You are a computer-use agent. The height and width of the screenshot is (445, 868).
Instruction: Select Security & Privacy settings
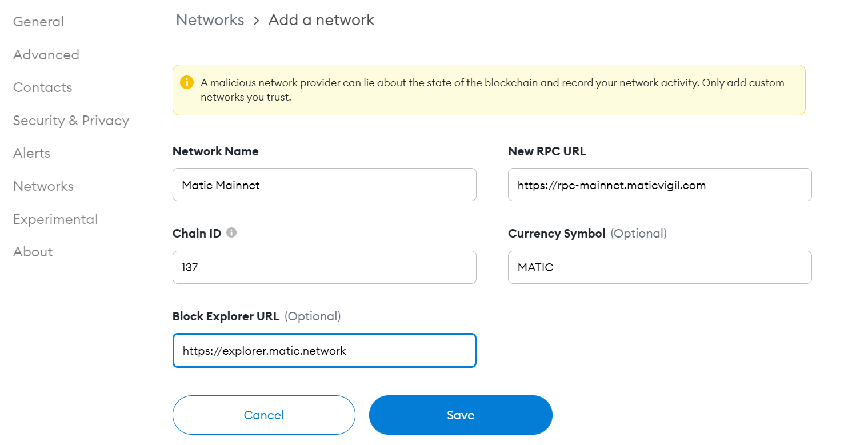71,121
